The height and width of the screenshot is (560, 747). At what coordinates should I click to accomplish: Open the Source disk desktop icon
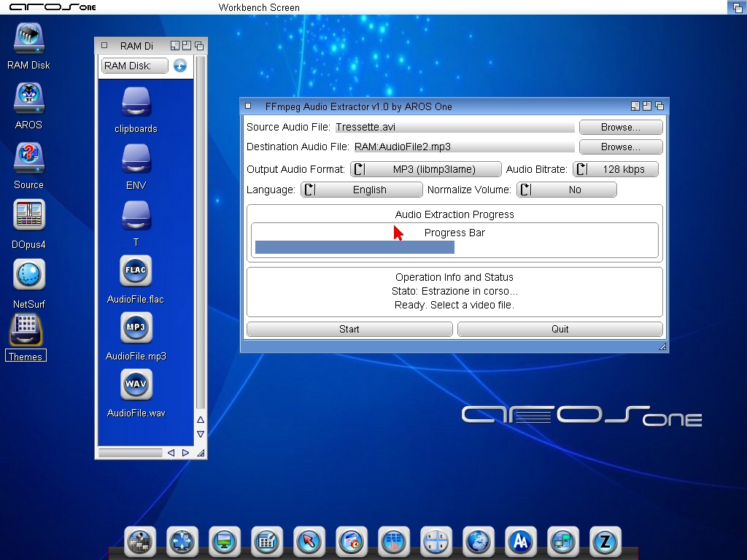pyautogui.click(x=28, y=157)
